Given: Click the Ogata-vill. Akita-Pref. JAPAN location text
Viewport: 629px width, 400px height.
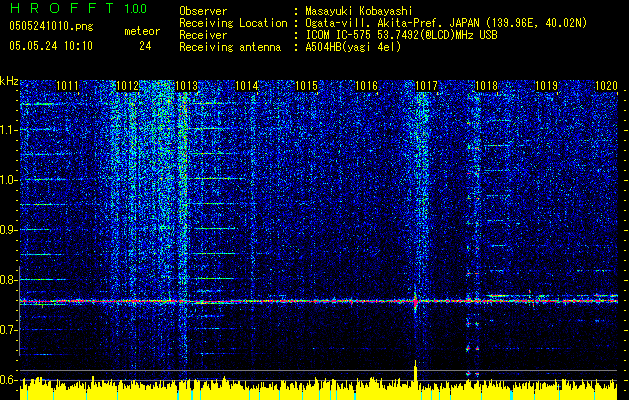Looking at the screenshot, I should 446,23.
